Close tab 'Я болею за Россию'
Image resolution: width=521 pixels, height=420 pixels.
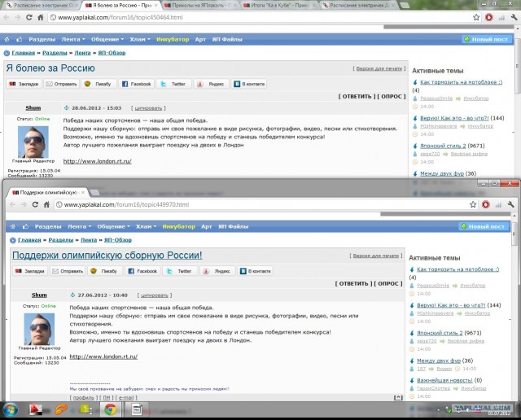tap(155, 6)
